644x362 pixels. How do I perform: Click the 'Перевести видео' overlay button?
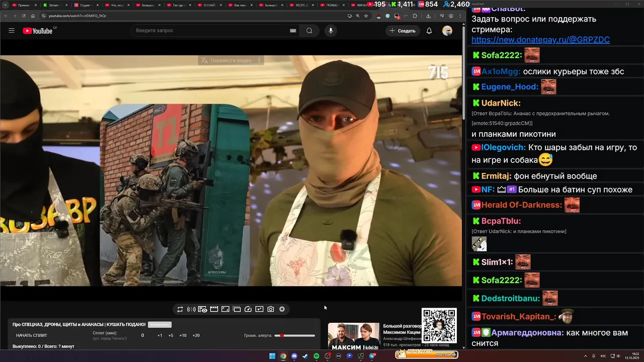click(x=231, y=60)
